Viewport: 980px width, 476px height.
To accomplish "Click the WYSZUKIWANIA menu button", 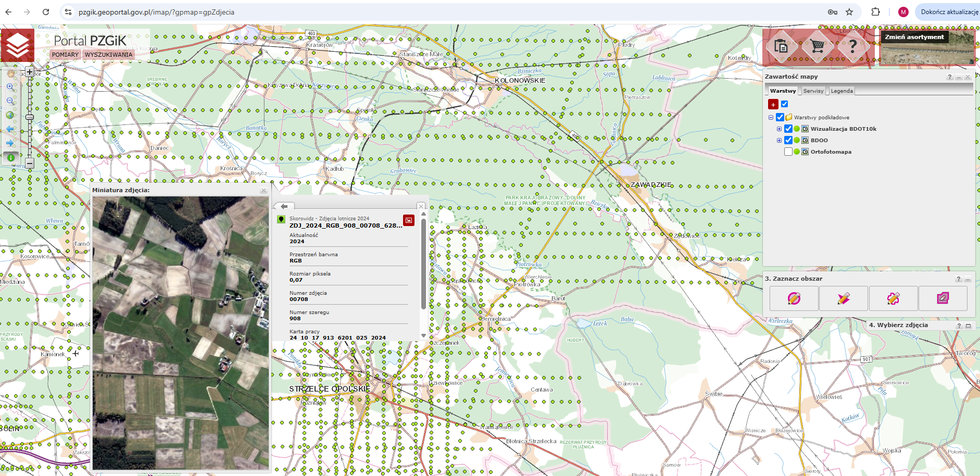I will click(x=108, y=55).
